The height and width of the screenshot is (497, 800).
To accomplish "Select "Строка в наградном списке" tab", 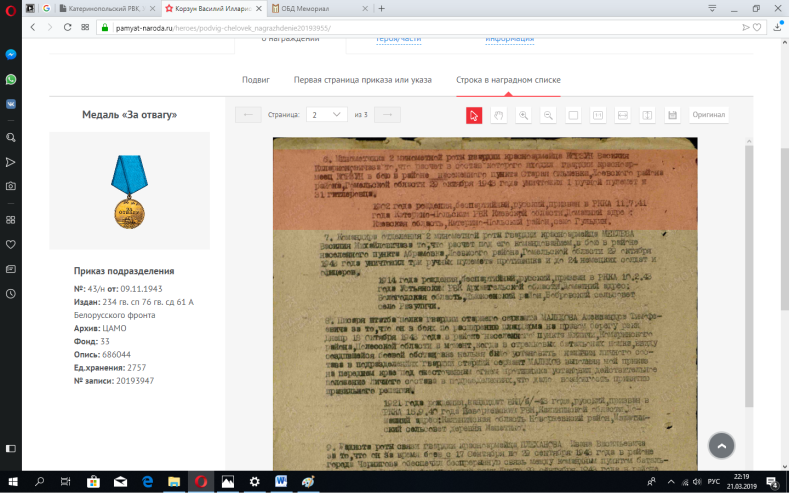I will click(x=508, y=79).
